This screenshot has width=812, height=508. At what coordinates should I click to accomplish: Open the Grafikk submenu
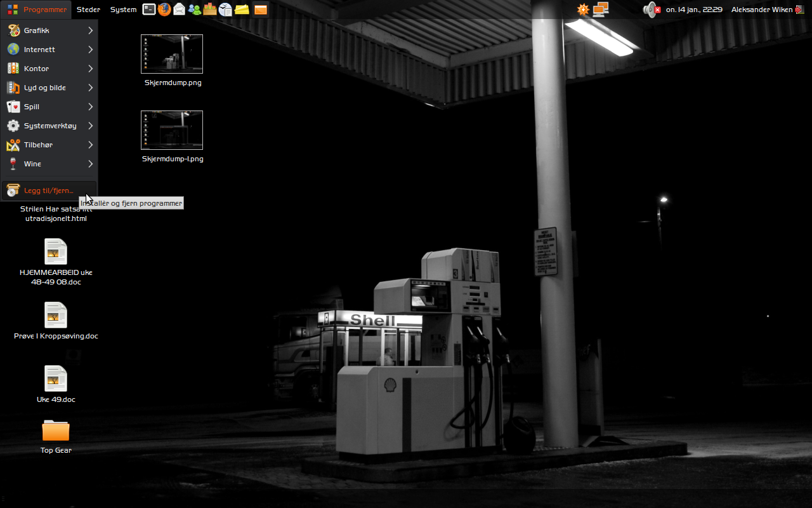(x=49, y=30)
